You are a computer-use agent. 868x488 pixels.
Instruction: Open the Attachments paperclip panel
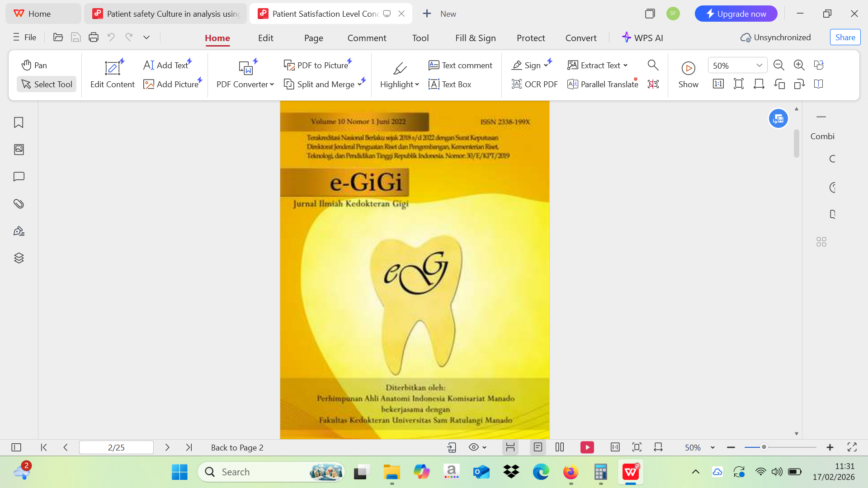tap(19, 204)
